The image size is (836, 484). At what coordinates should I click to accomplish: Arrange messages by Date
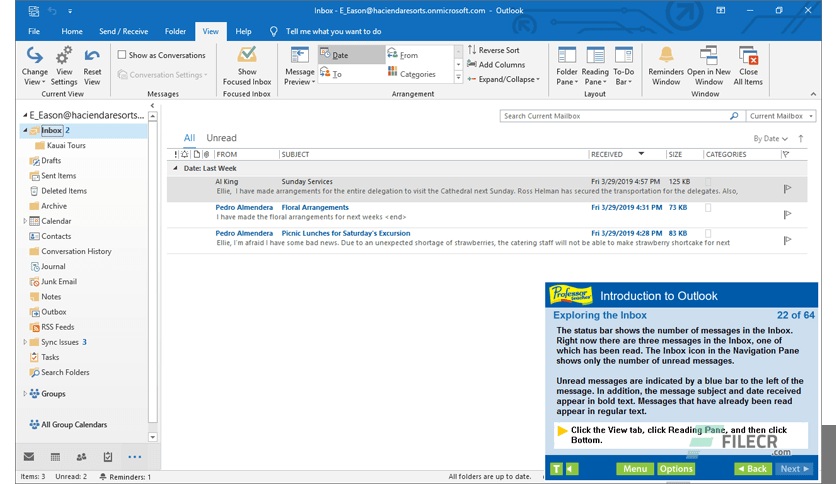tap(351, 55)
